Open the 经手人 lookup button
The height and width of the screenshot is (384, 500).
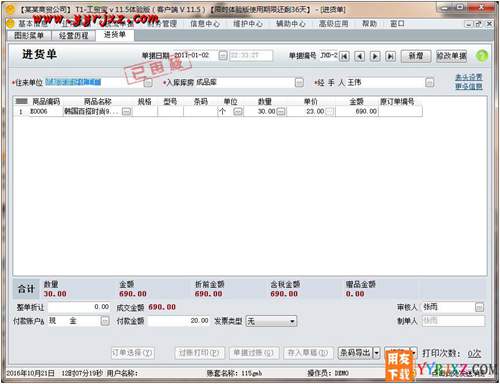click(430, 82)
